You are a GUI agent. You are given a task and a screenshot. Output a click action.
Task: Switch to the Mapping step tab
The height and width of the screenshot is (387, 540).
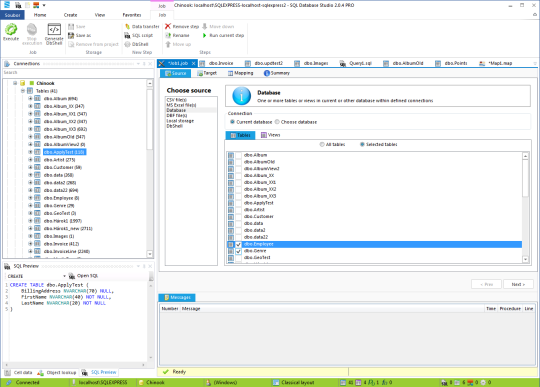[240, 73]
